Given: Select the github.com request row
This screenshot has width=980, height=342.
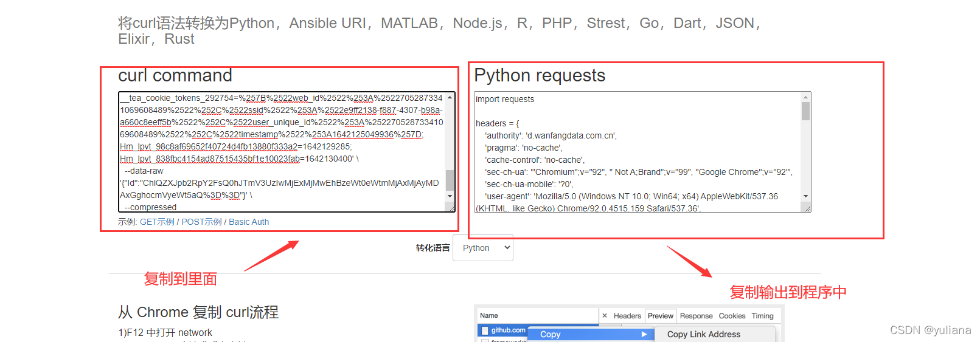Looking at the screenshot, I should pyautogui.click(x=503, y=330).
